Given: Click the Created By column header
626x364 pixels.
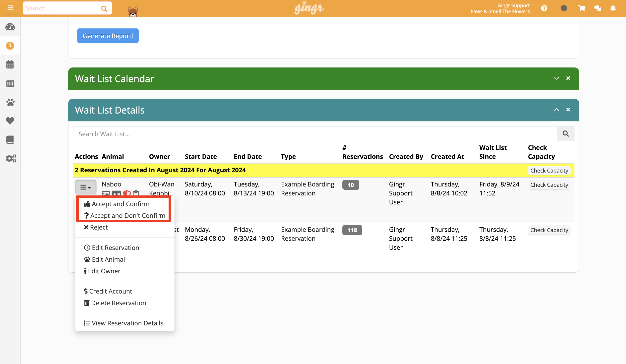Looking at the screenshot, I should tap(406, 157).
